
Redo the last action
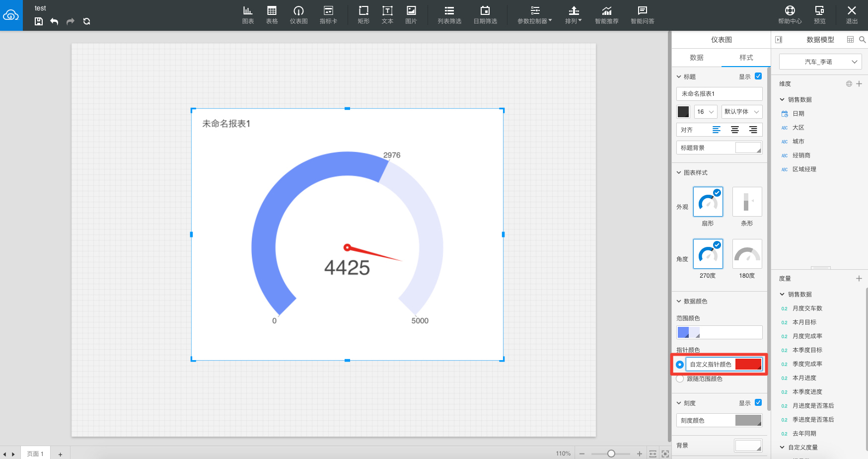71,21
